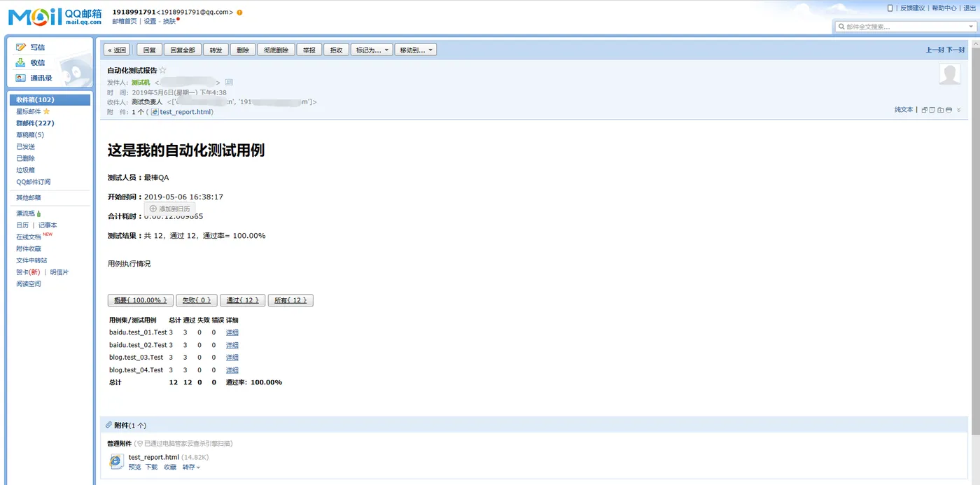
Task: Open the 移动到 dropdown
Action: tap(416, 50)
